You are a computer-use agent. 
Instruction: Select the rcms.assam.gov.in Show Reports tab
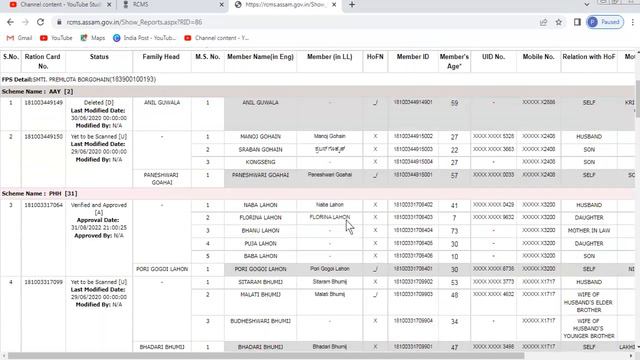[285, 4]
